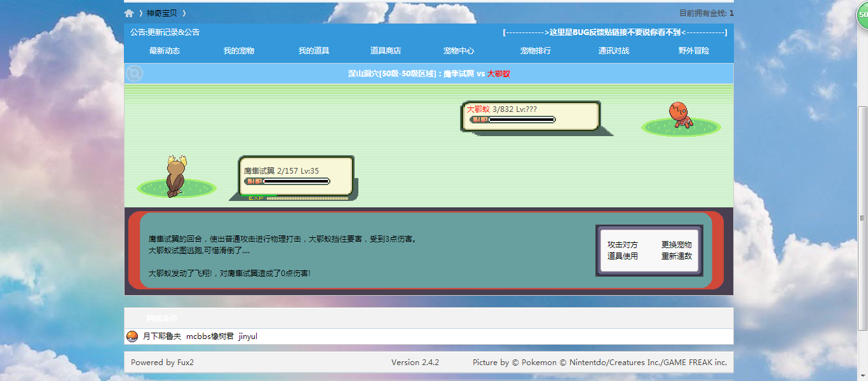This screenshot has height=381, width=868.
Task: Open the 宠物排行 ranking
Action: coord(536,51)
